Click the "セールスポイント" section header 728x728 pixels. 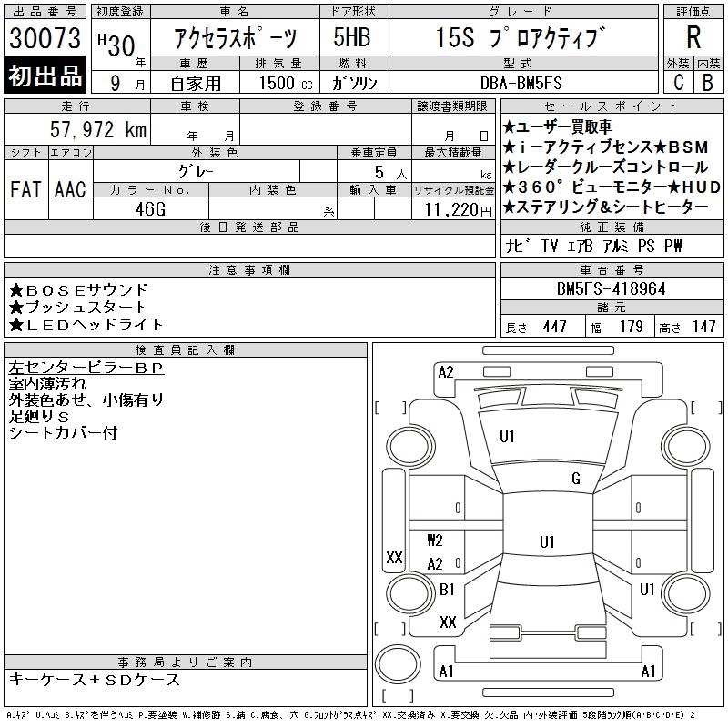coord(612,106)
